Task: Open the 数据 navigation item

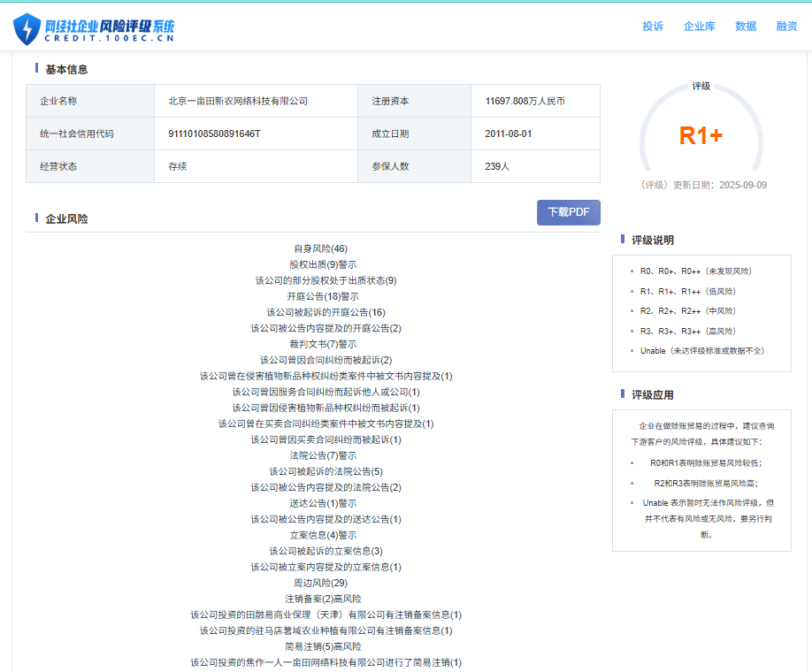Action: 746,27
